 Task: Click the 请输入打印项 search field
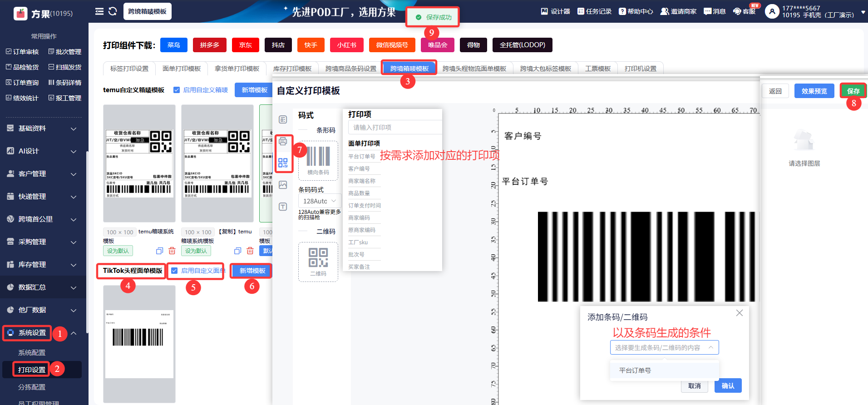395,127
